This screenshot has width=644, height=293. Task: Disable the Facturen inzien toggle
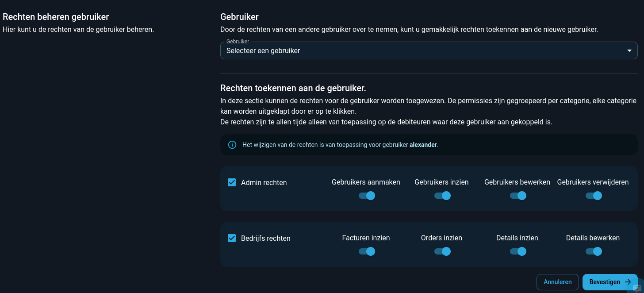(367, 251)
